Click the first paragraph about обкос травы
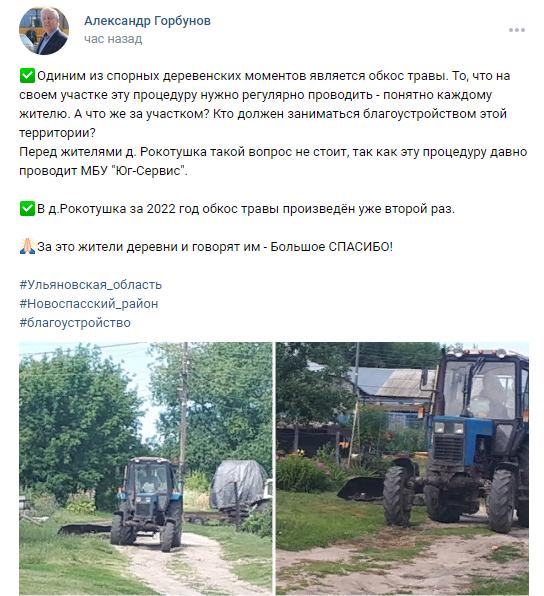 [265, 104]
